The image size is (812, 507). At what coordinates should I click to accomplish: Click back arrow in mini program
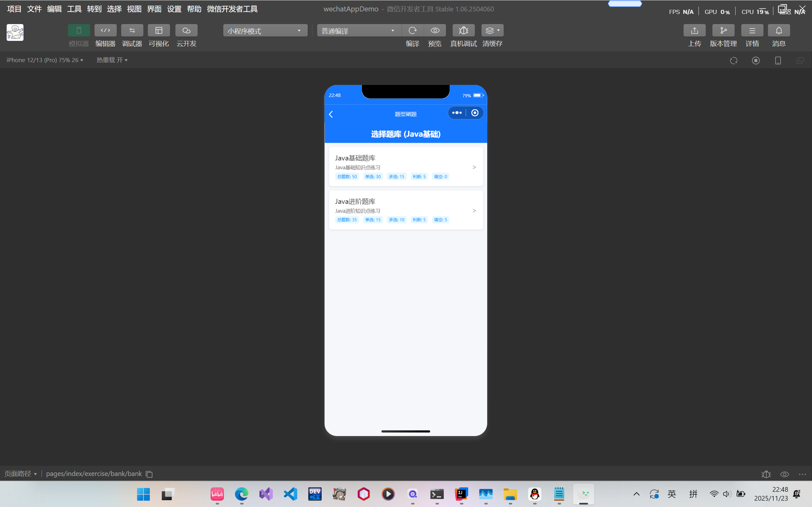(331, 114)
